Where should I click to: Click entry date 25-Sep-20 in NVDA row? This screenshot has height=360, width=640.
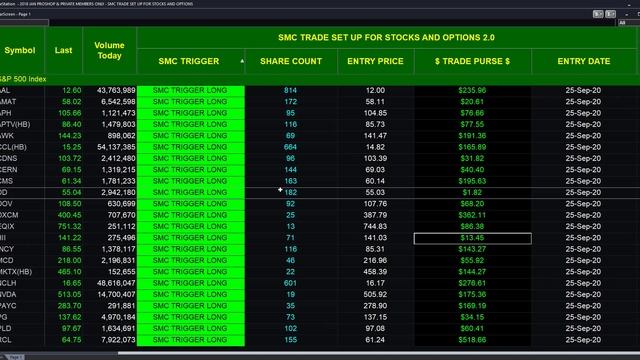coord(583,294)
